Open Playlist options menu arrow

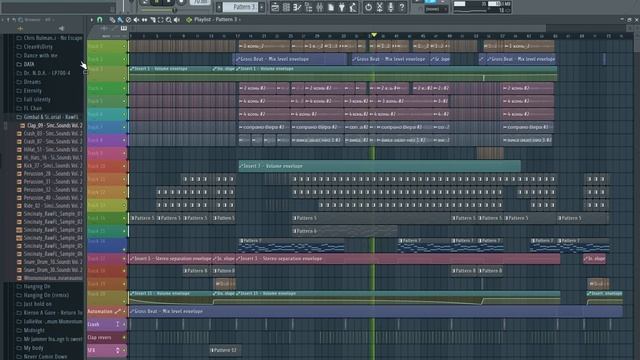[91, 20]
